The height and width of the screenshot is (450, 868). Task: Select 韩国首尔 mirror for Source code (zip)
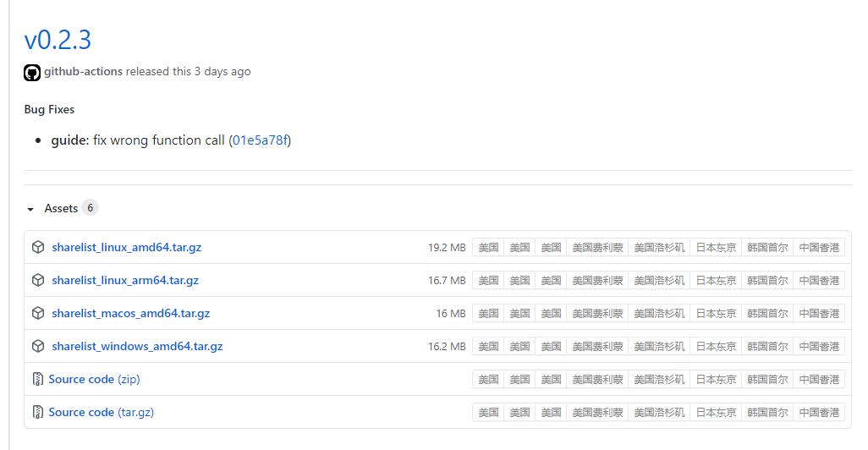(x=767, y=379)
